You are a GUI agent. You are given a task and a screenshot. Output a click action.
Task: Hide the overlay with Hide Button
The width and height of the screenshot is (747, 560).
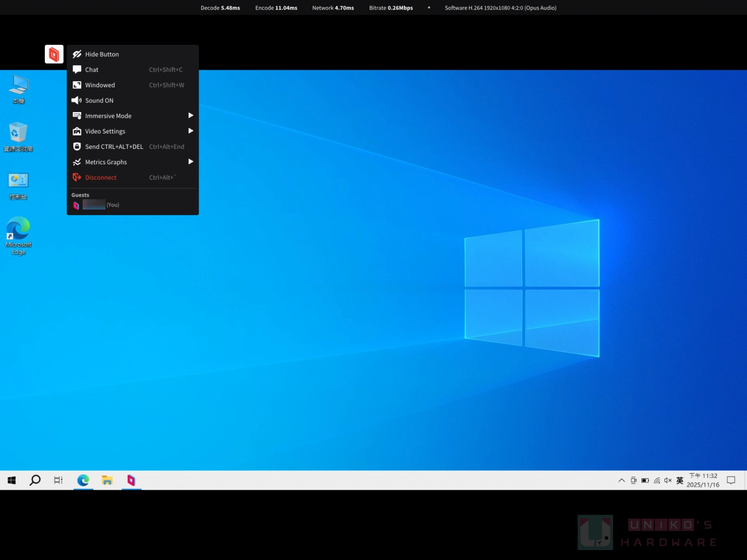pyautogui.click(x=102, y=54)
